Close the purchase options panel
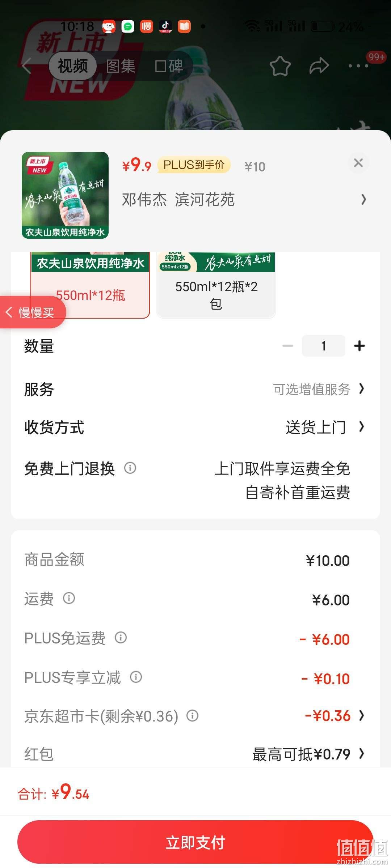 [358, 163]
